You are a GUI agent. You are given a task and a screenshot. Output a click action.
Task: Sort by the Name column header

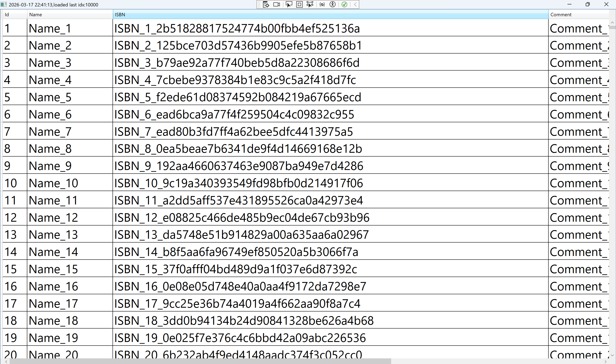coord(70,14)
